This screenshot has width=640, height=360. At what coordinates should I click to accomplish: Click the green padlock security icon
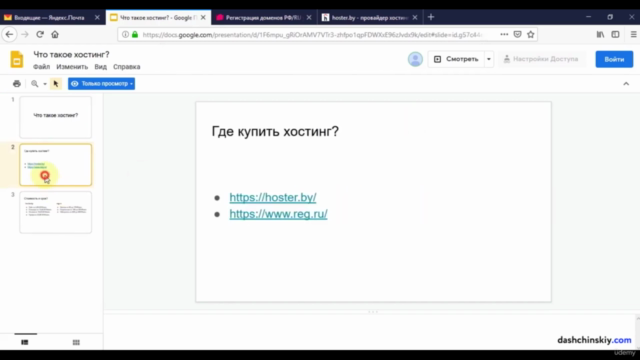pyautogui.click(x=135, y=35)
